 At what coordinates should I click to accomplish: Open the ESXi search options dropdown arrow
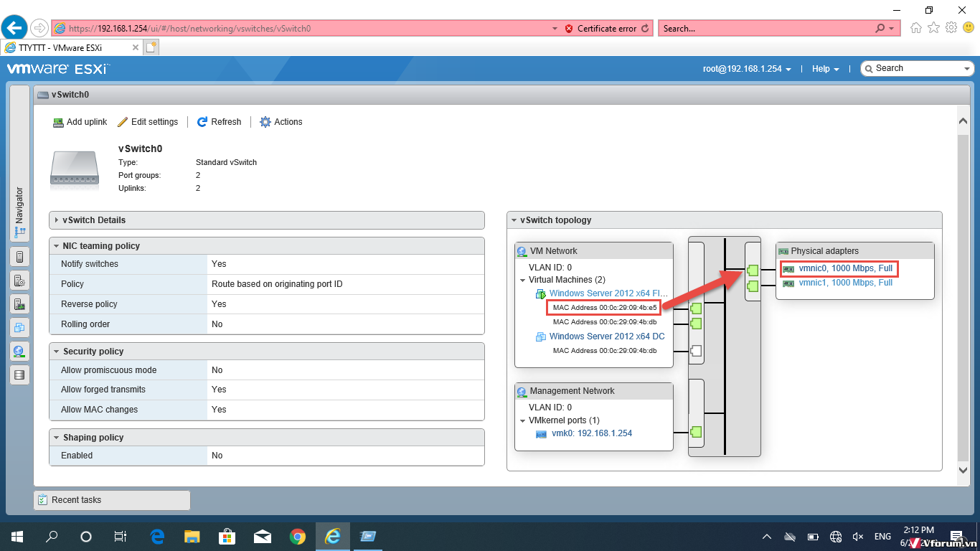(967, 69)
